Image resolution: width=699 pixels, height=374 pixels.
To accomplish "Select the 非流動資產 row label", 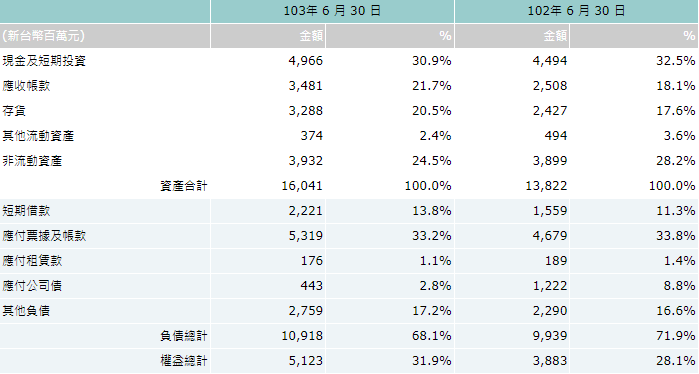I will [x=32, y=160].
